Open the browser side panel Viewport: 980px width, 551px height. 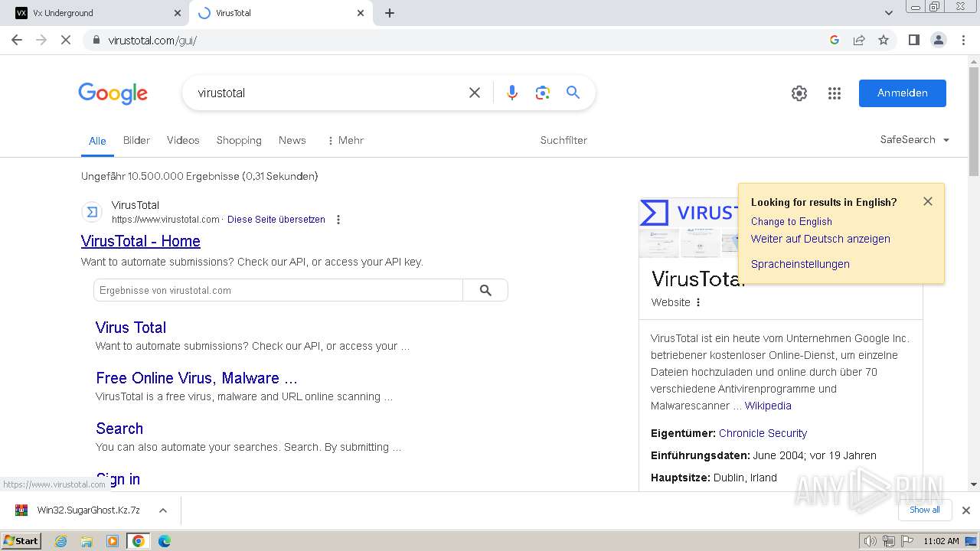pyautogui.click(x=913, y=40)
